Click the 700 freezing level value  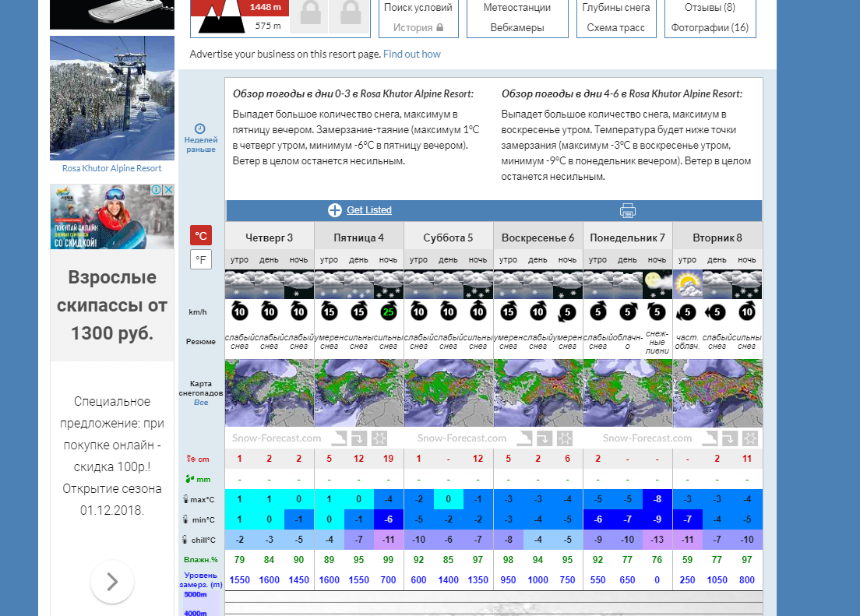point(388,580)
